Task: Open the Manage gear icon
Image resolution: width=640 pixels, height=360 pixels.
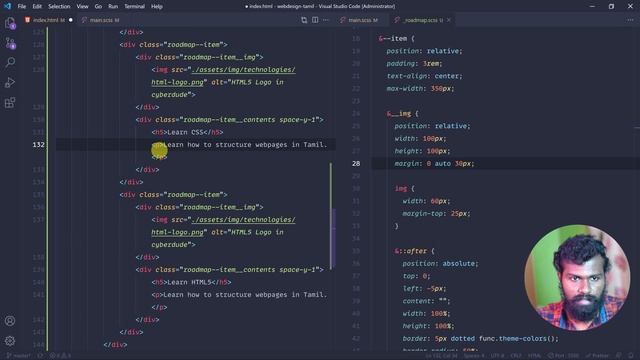Action: (10, 340)
